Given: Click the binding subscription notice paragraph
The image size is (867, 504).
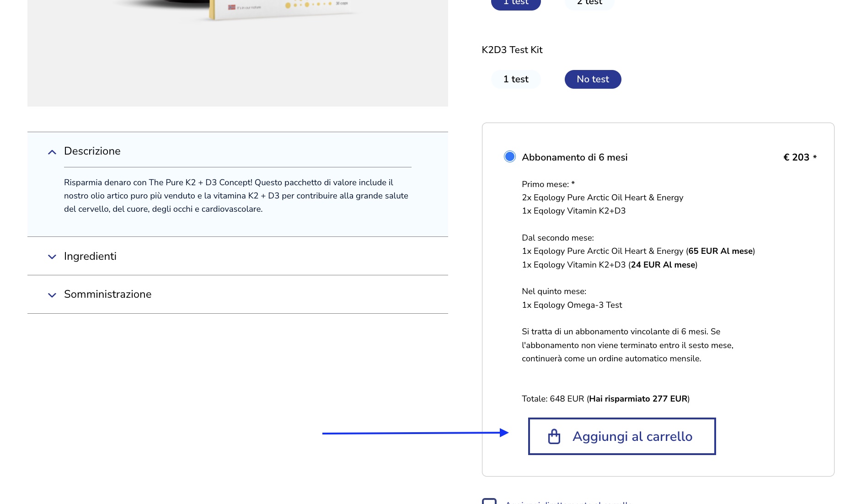Looking at the screenshot, I should [627, 345].
